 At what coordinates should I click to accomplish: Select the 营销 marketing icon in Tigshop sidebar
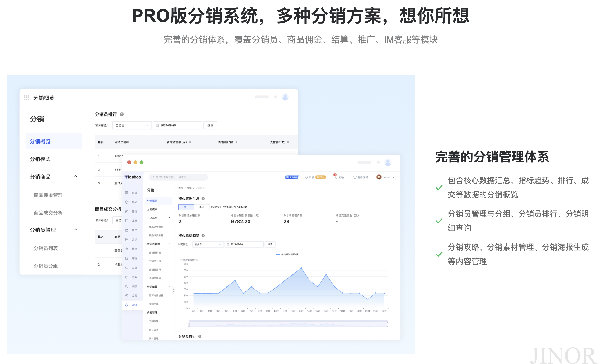click(x=127, y=211)
